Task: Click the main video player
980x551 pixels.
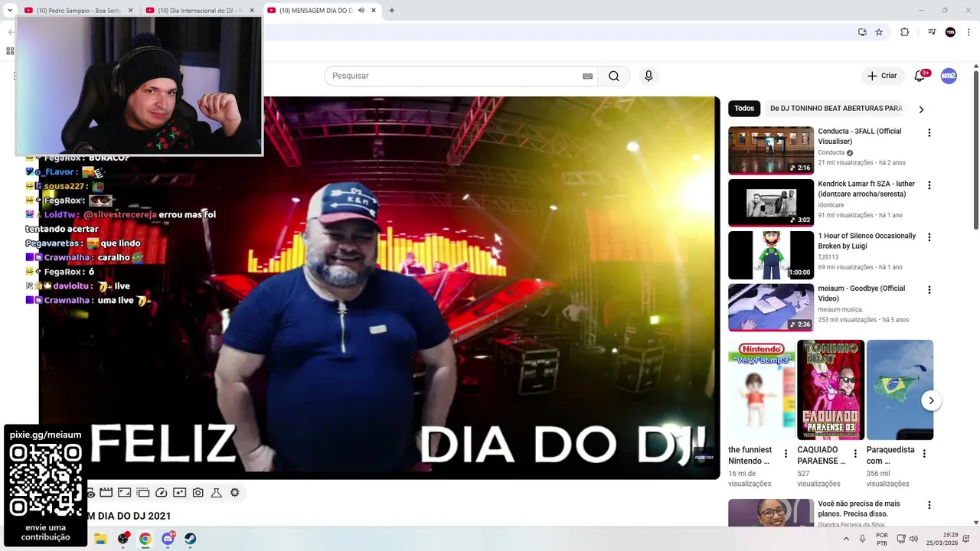Action: 380,288
